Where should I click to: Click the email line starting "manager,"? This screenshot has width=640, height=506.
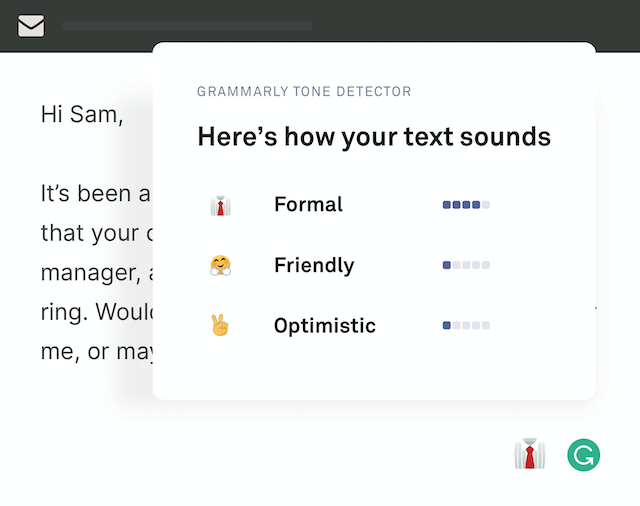pos(95,272)
